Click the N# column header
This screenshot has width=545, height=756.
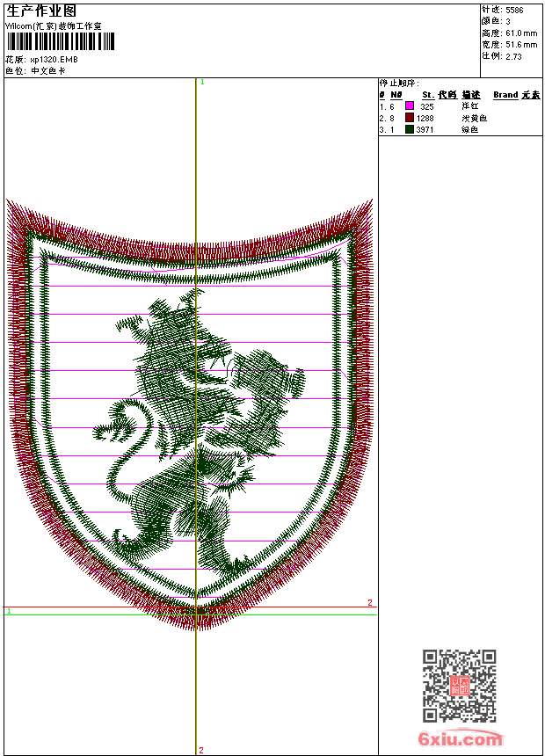pos(396,95)
